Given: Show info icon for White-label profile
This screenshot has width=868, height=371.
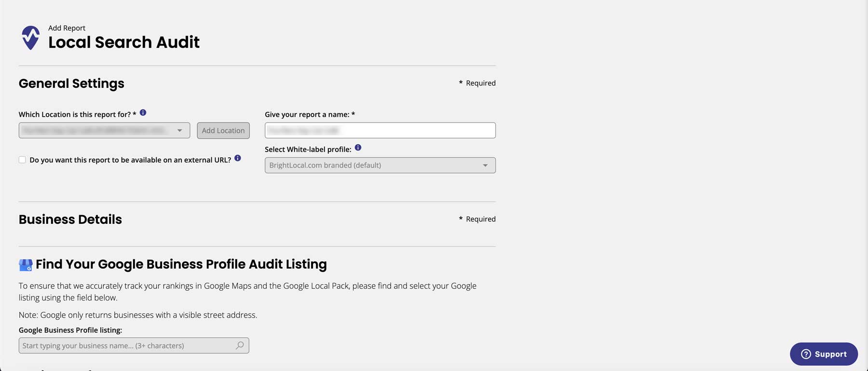Looking at the screenshot, I should 358,148.
